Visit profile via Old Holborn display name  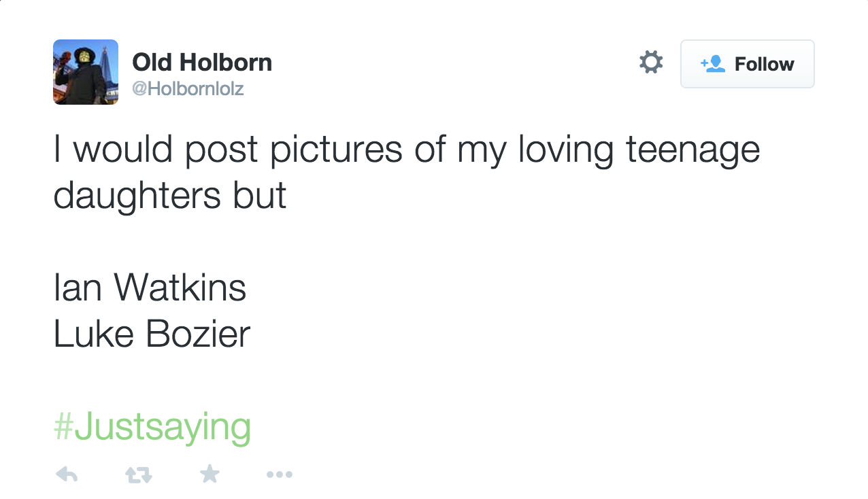[x=202, y=63]
